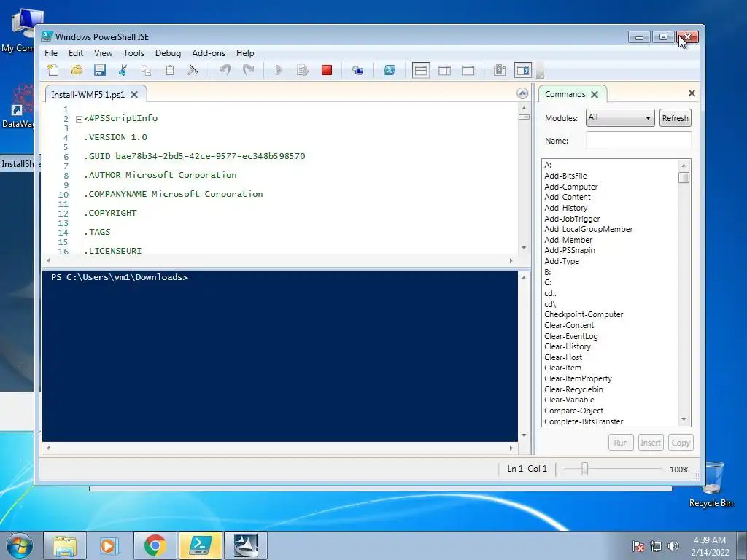The width and height of the screenshot is (747, 560).
Task: Show script pane top layout icon
Action: [421, 71]
